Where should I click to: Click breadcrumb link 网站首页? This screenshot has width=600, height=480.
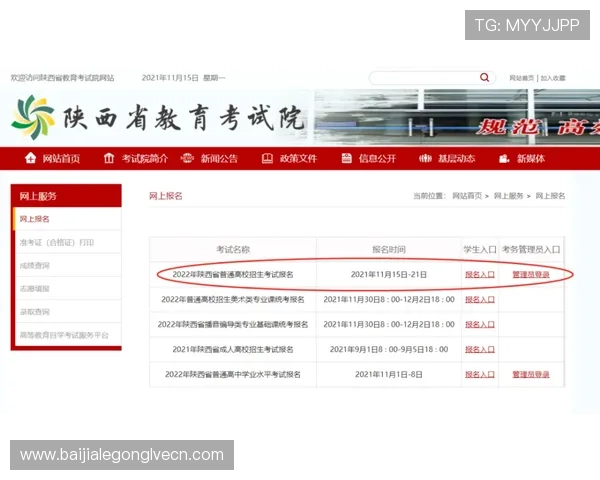[467, 196]
